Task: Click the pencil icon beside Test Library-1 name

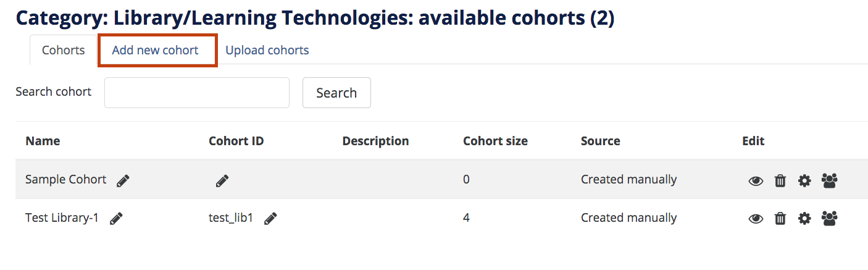Action: click(116, 219)
